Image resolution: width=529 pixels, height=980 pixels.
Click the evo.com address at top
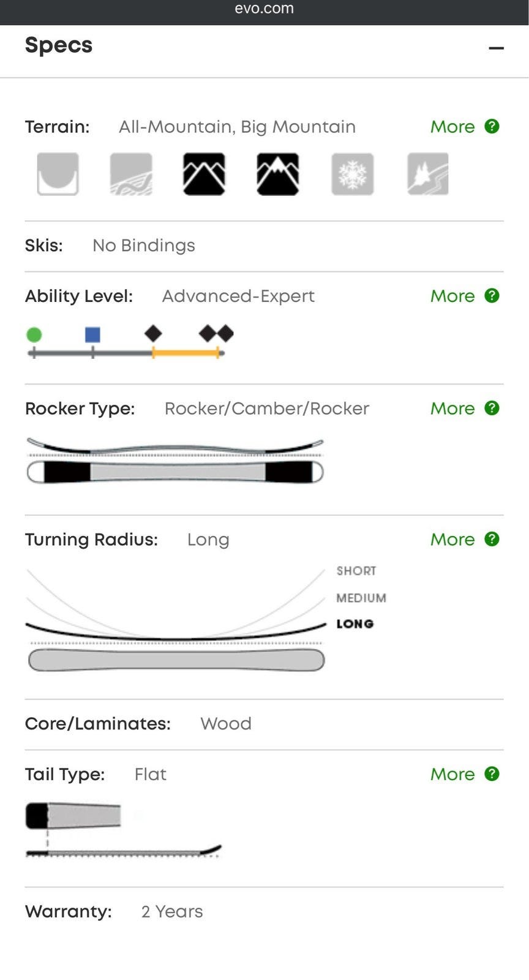(x=264, y=9)
